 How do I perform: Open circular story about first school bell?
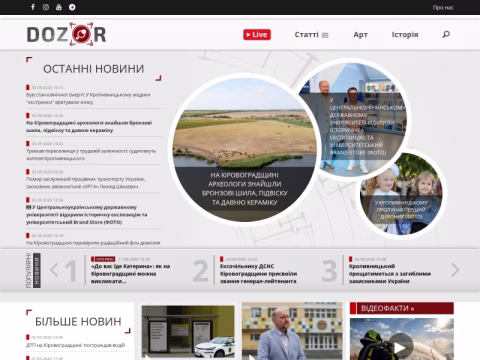(x=402, y=194)
